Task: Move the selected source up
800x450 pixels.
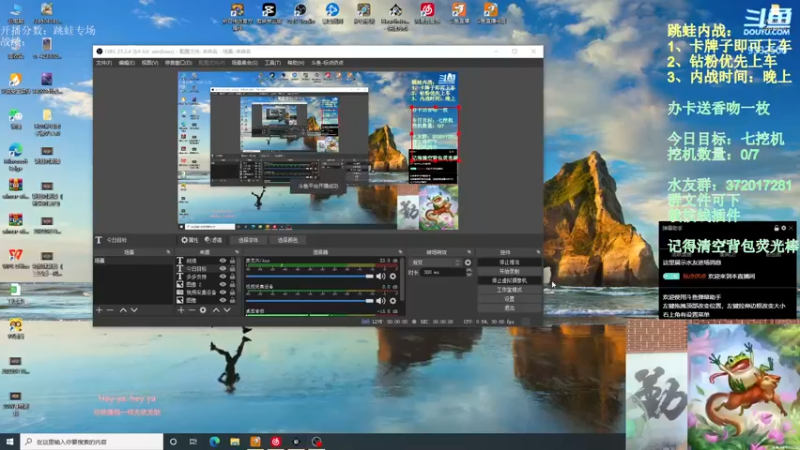Action: click(x=216, y=310)
